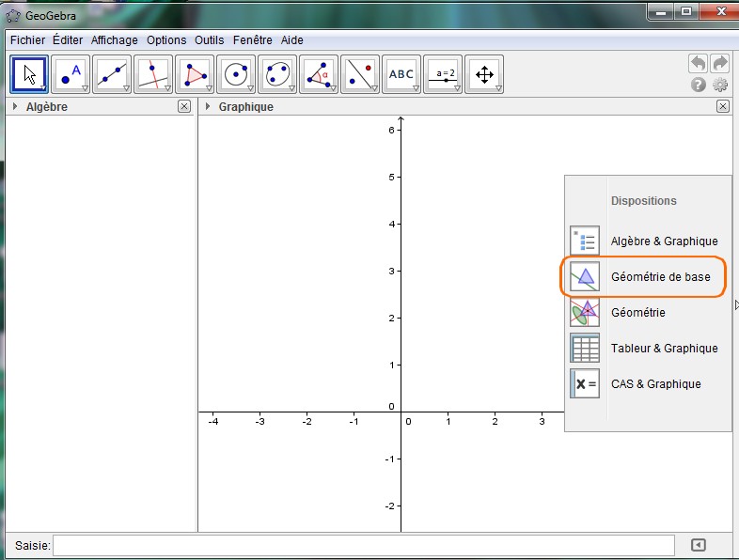The width and height of the screenshot is (739, 560).
Task: Open the Affichage menu
Action: coord(115,40)
